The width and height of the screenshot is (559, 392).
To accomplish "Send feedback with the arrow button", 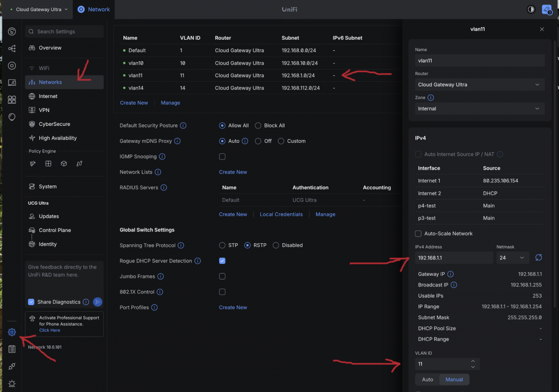I will pos(98,302).
